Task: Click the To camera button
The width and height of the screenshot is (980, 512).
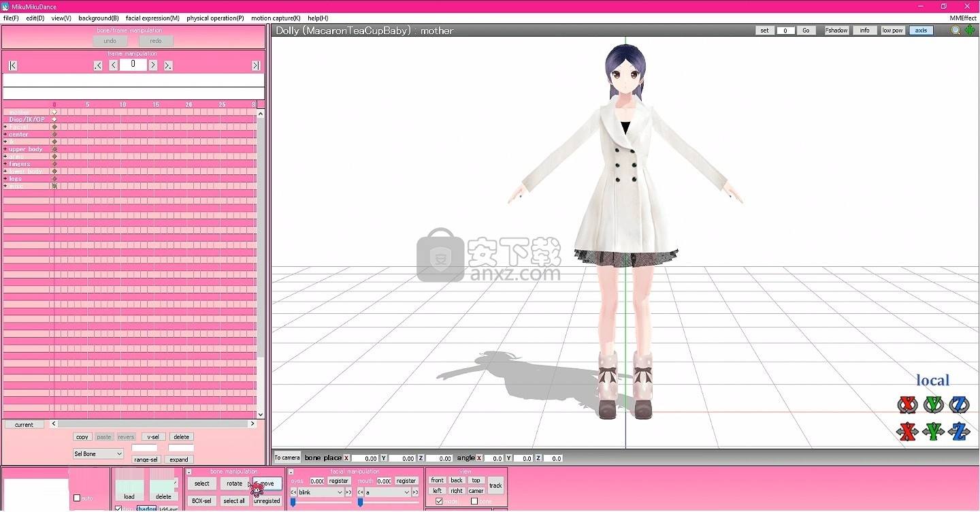Action: point(287,458)
